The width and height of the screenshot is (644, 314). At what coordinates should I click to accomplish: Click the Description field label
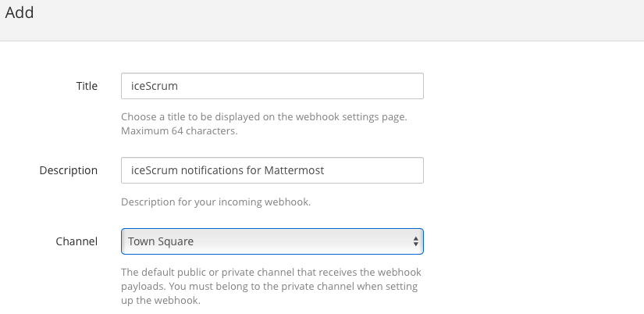coord(69,170)
